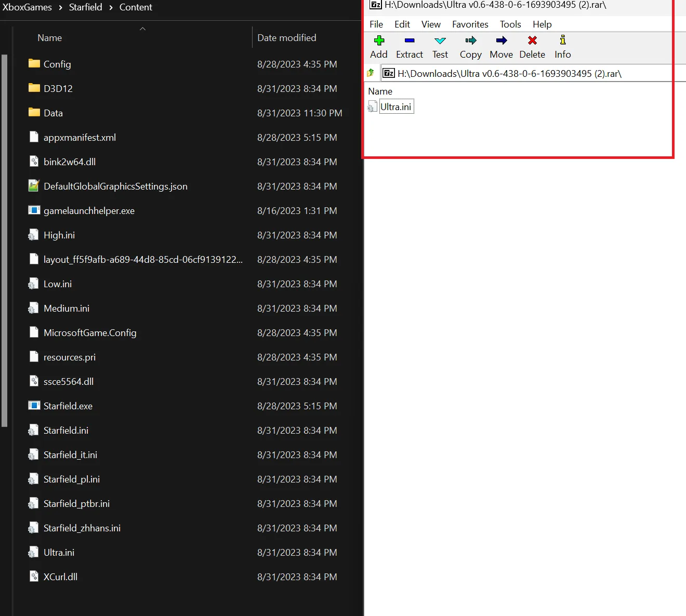
Task: Click the gamelaunchhelper.exe application icon
Action: click(x=34, y=210)
